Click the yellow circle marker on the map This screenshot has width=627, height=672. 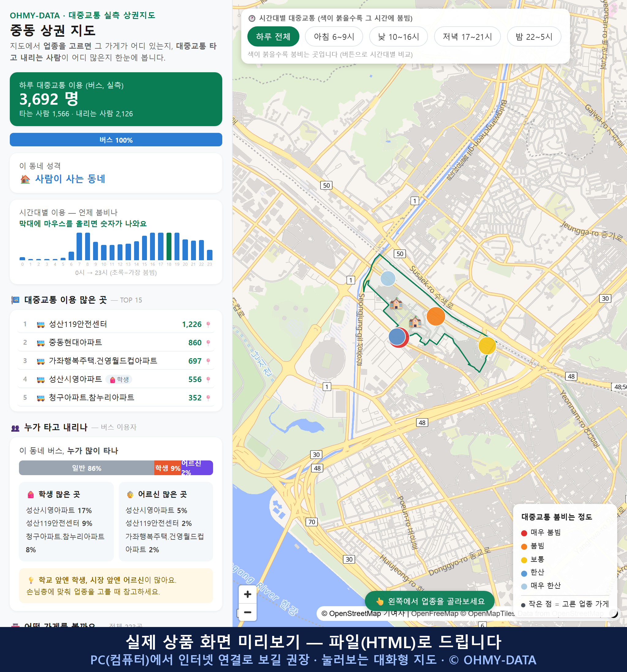487,345
